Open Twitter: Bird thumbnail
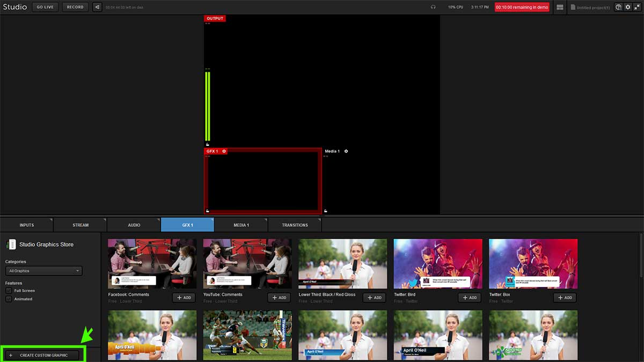This screenshot has height=362, width=644. click(x=438, y=264)
